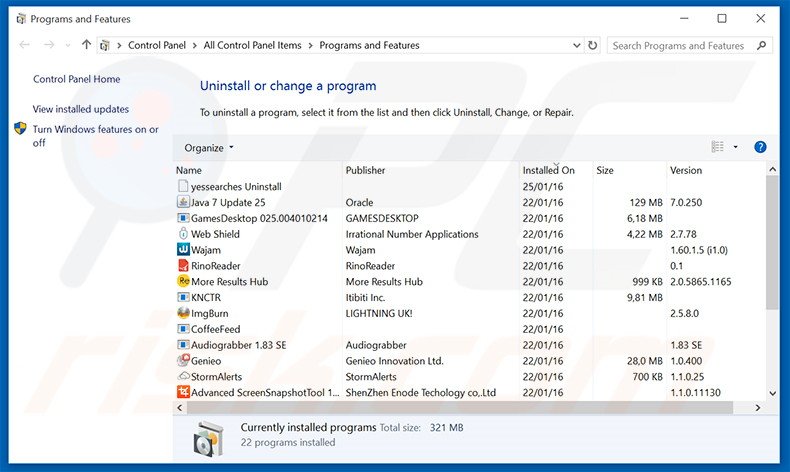Click publisher 'Itibiti Inc.'

point(365,298)
